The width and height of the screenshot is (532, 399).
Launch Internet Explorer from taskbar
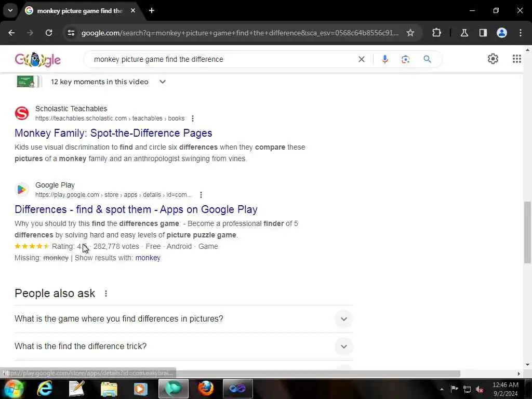coord(45,389)
